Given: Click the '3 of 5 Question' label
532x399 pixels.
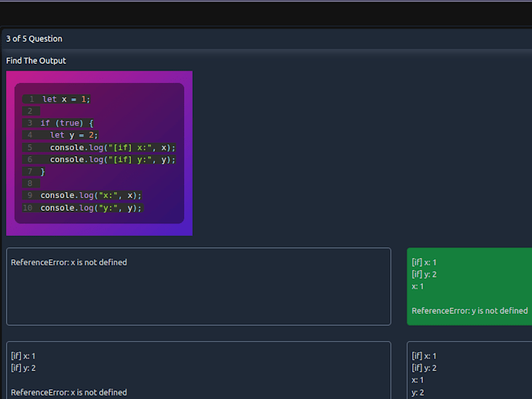Looking at the screenshot, I should [x=35, y=39].
